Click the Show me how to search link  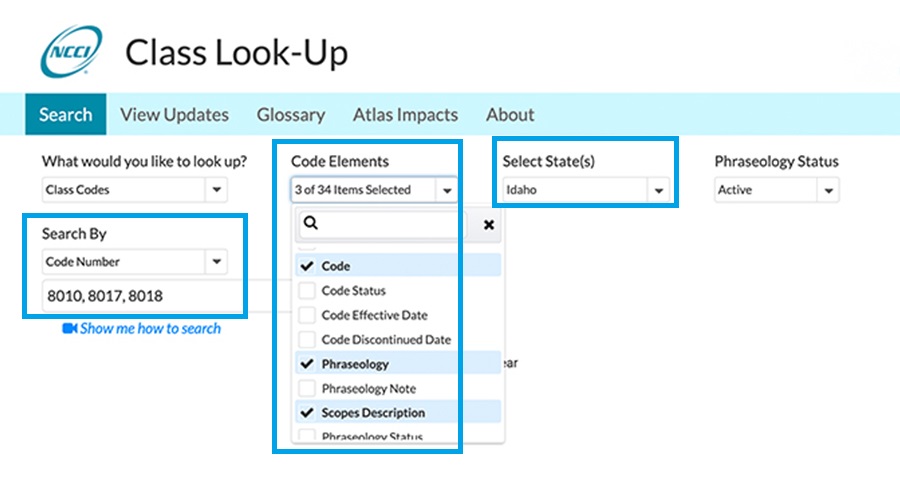pyautogui.click(x=150, y=328)
